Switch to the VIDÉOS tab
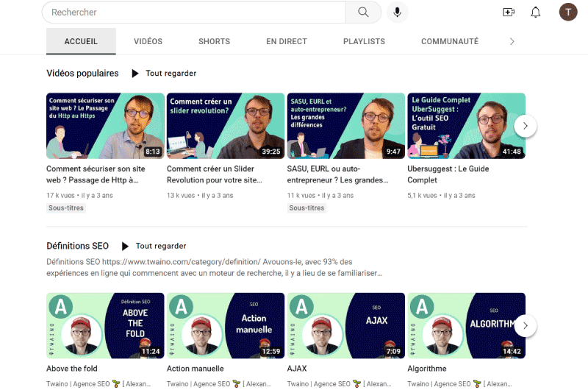 coord(148,41)
